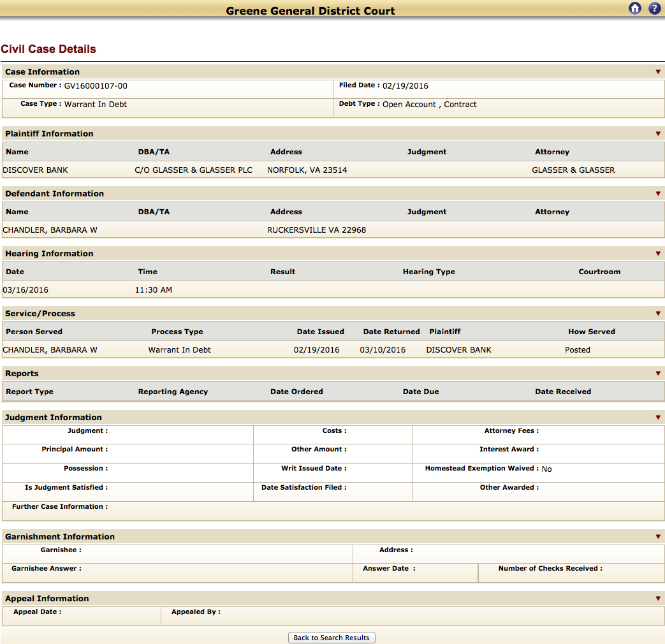
Task: Click Homestead Exemption Waived value No
Action: [x=546, y=469]
